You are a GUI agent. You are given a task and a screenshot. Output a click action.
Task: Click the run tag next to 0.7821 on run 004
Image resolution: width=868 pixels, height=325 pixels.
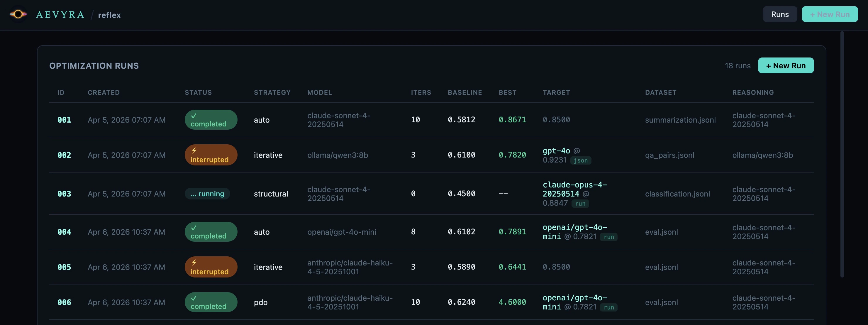(x=609, y=237)
